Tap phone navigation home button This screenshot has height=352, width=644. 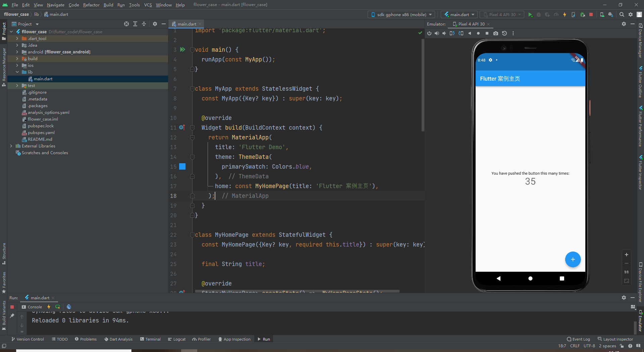click(x=530, y=278)
